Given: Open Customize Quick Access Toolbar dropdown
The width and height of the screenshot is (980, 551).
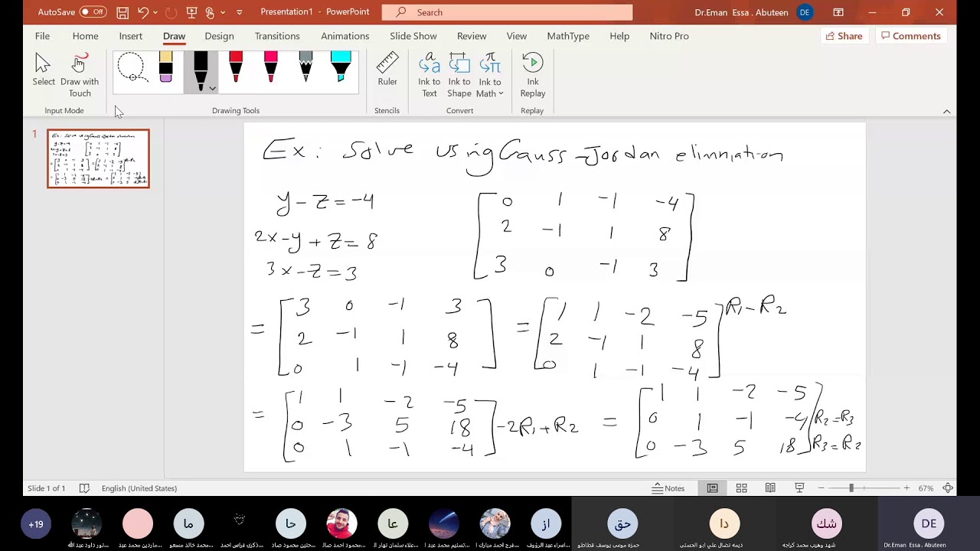Looking at the screenshot, I should [240, 12].
